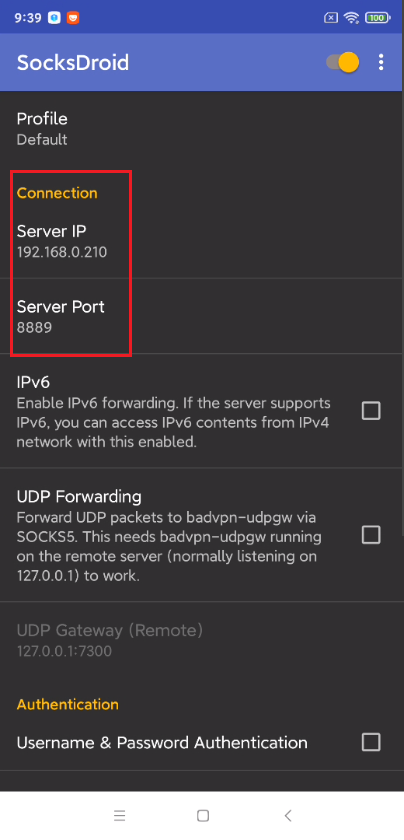
Task: Open recent apps with menu navigation icon
Action: click(x=119, y=815)
